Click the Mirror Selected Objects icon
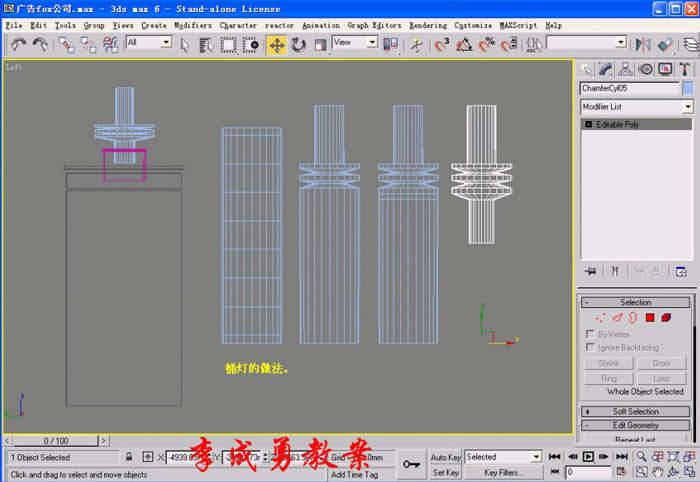The height and width of the screenshot is (482, 700). click(643, 45)
